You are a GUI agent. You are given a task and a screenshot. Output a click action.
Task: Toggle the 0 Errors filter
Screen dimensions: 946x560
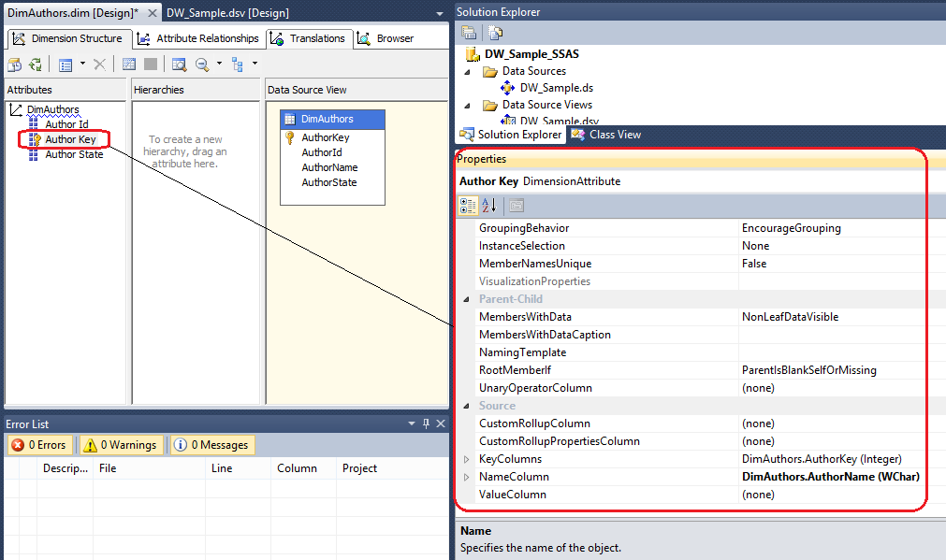click(x=40, y=445)
